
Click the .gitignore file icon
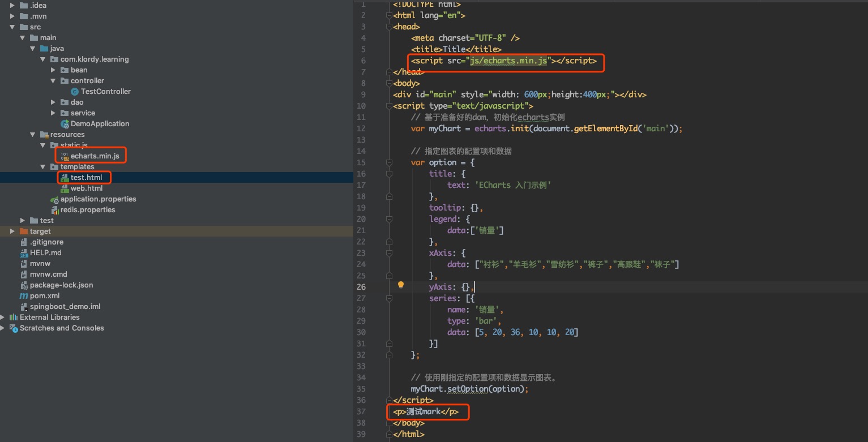pos(24,242)
